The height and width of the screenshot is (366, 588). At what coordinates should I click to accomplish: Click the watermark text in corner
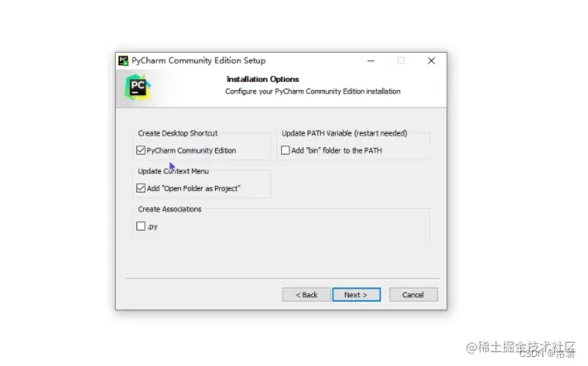(520, 349)
